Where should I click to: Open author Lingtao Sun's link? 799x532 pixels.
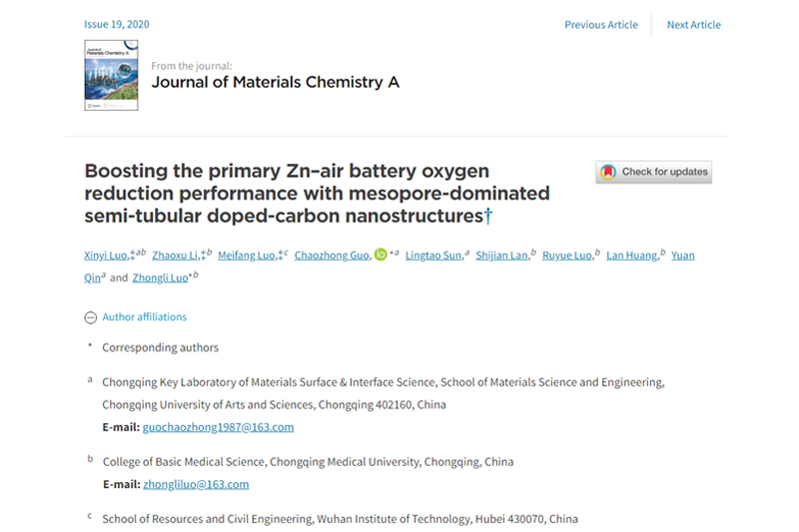click(x=432, y=256)
